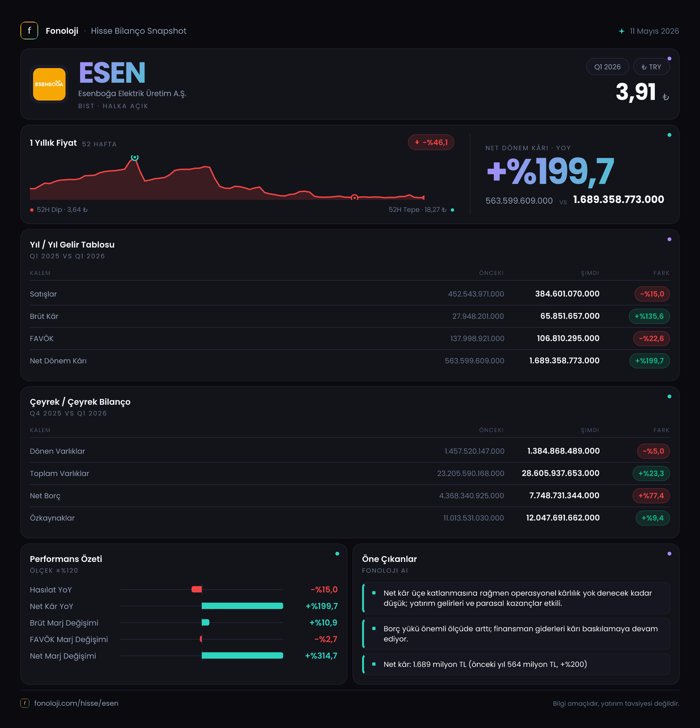This screenshot has height=728, width=700.
Task: Open the Esenboğa company logo thumbnail
Action: click(x=49, y=84)
